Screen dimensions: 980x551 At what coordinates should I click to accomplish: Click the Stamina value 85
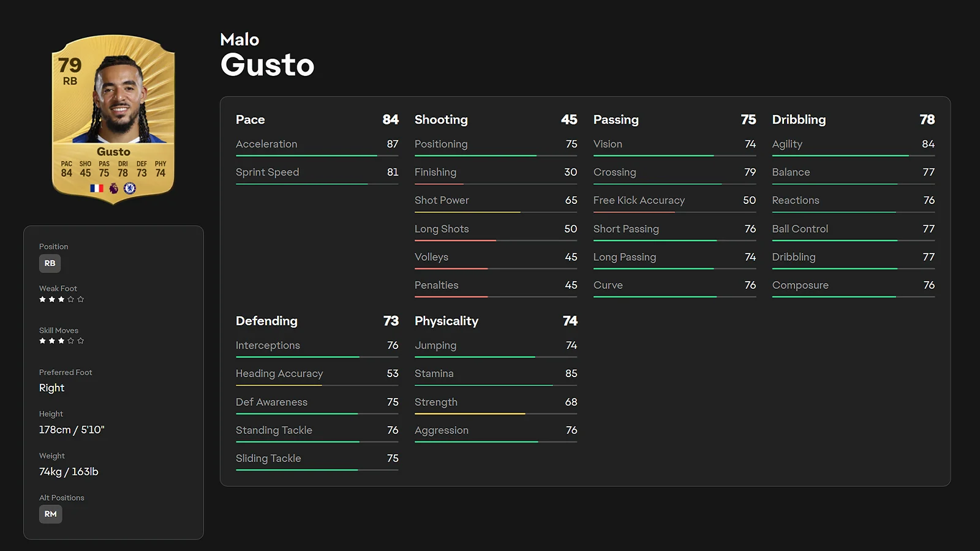[x=571, y=373]
